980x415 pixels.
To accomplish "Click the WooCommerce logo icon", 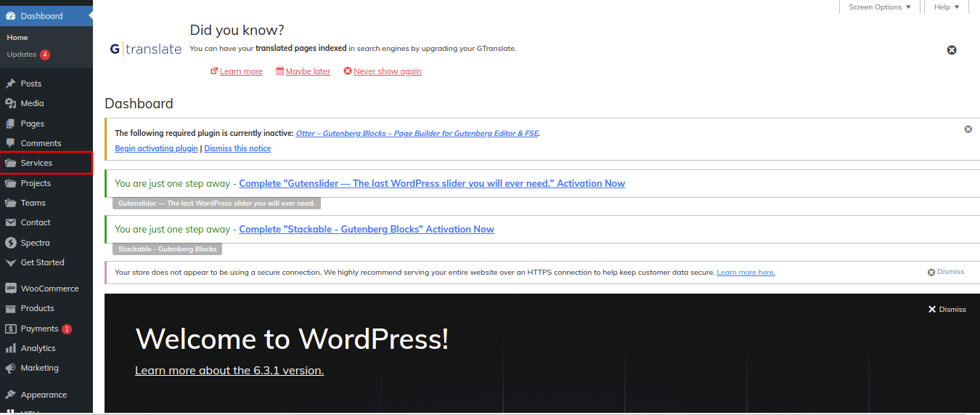I will pyautogui.click(x=10, y=289).
